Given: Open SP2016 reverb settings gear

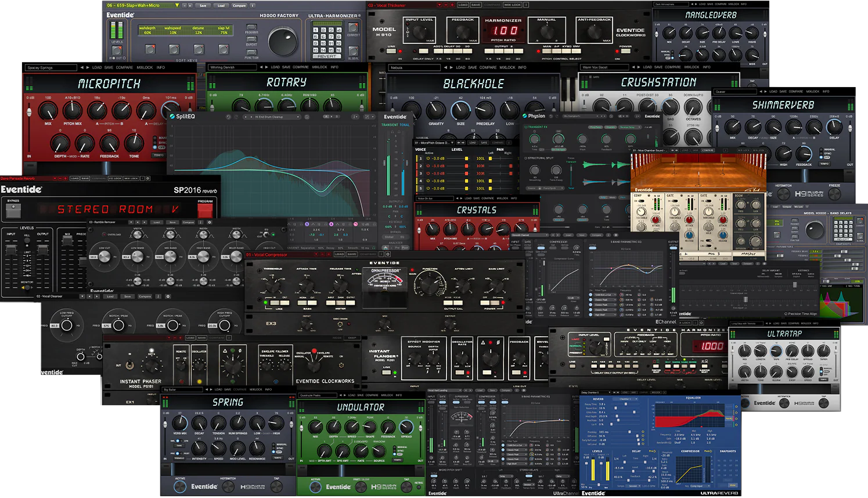Looking at the screenshot, I should 147,179.
